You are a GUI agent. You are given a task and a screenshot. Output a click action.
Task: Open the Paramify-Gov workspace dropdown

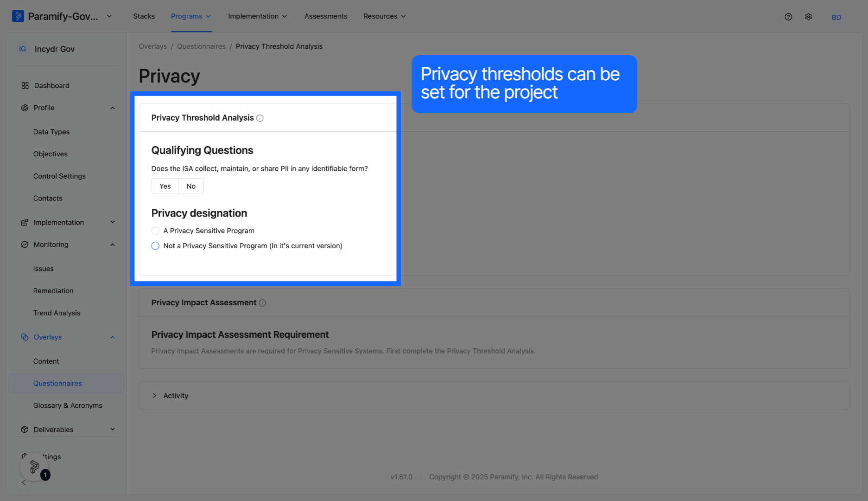click(x=109, y=16)
